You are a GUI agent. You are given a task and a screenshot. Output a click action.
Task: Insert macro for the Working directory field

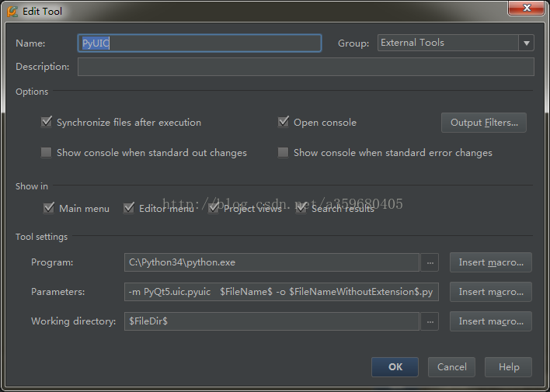[x=491, y=321]
